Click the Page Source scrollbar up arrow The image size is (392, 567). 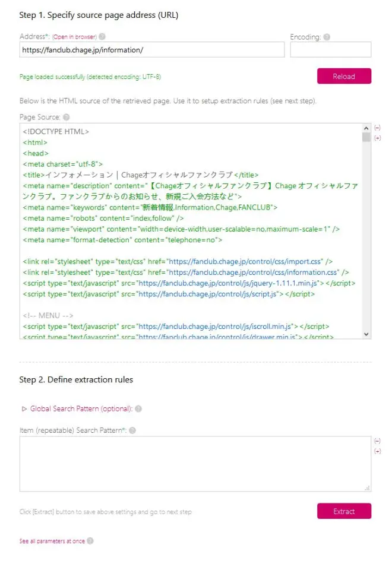point(366,128)
